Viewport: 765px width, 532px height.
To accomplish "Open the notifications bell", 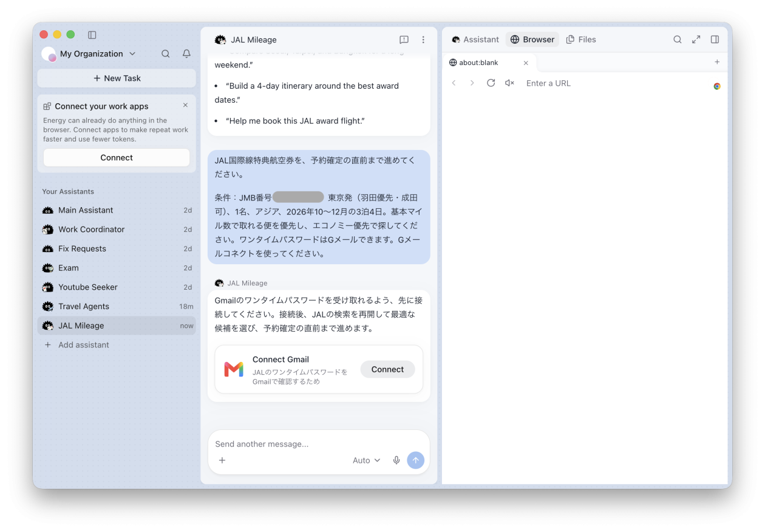I will pyautogui.click(x=186, y=53).
